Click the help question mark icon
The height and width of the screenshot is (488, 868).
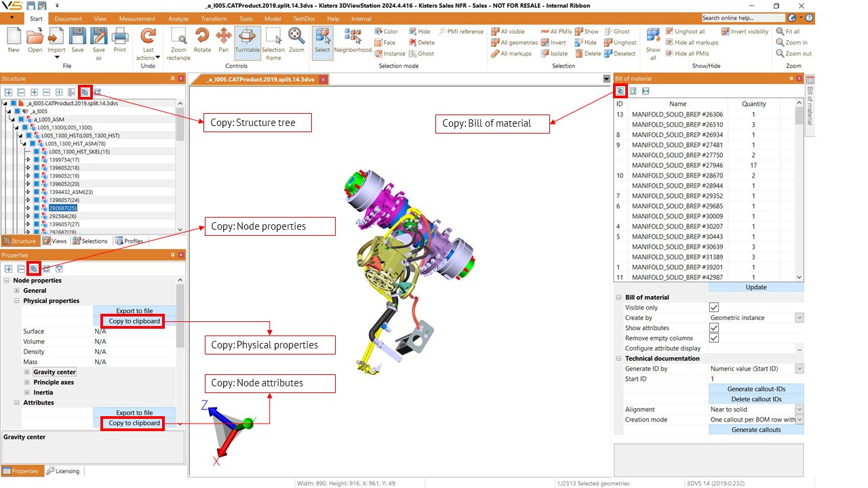click(x=810, y=18)
